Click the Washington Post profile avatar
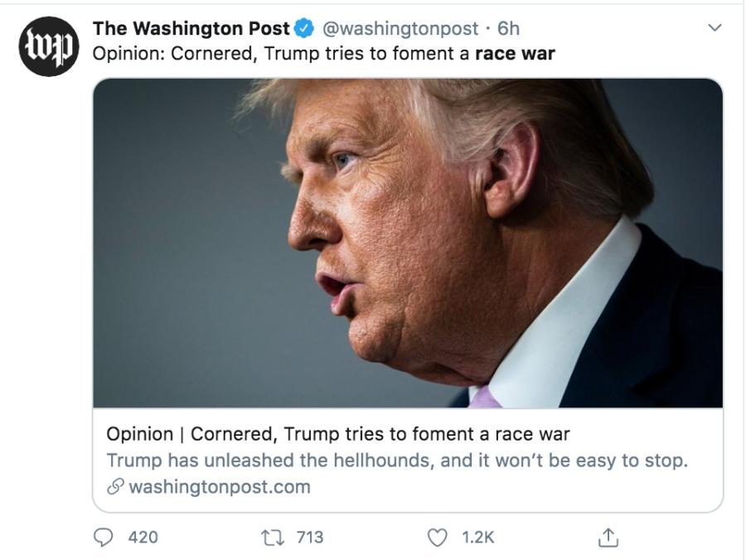The width and height of the screenshot is (746, 560). click(48, 46)
